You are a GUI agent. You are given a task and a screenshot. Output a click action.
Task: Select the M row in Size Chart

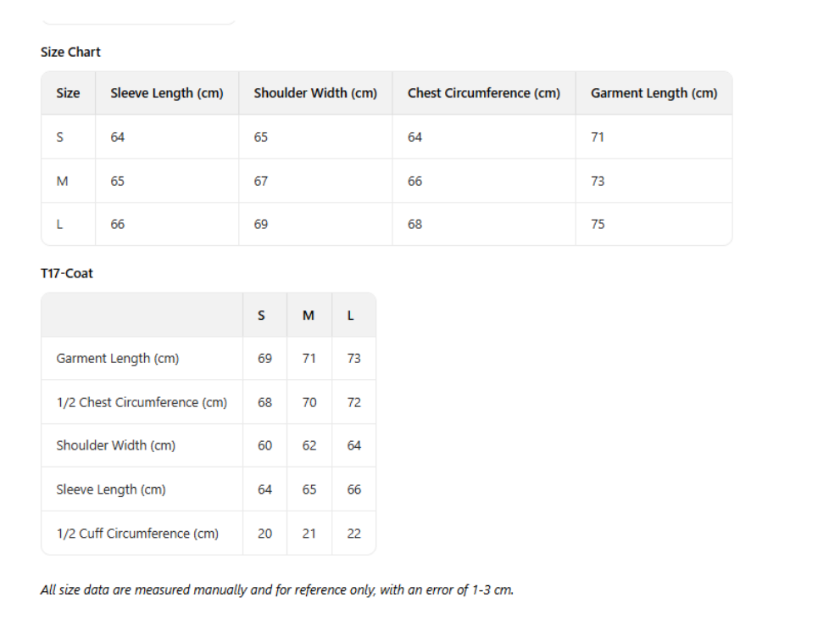62,181
